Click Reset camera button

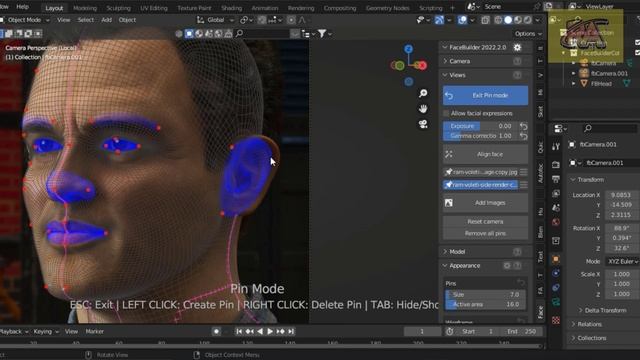(485, 222)
